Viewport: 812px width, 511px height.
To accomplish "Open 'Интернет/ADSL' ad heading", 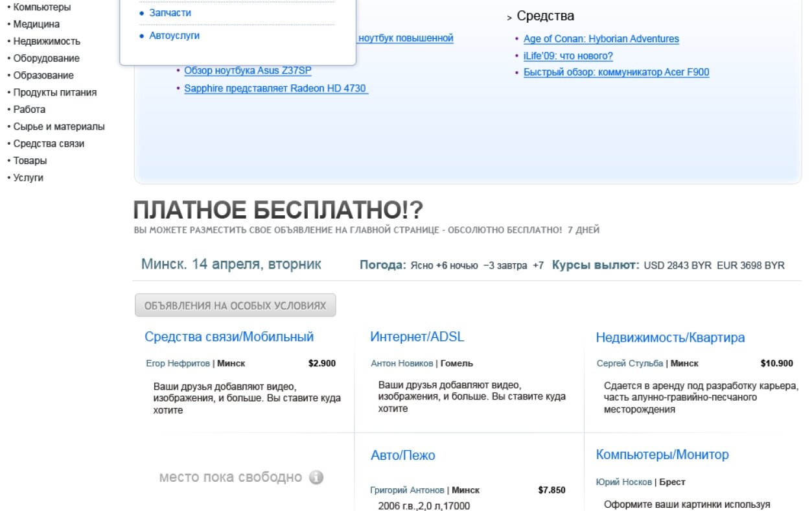I will (417, 337).
